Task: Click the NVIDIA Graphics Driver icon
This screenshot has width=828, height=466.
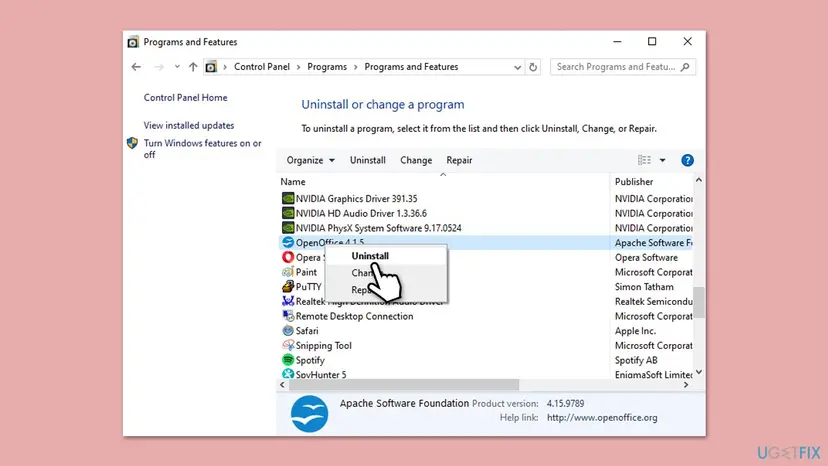Action: (288, 199)
